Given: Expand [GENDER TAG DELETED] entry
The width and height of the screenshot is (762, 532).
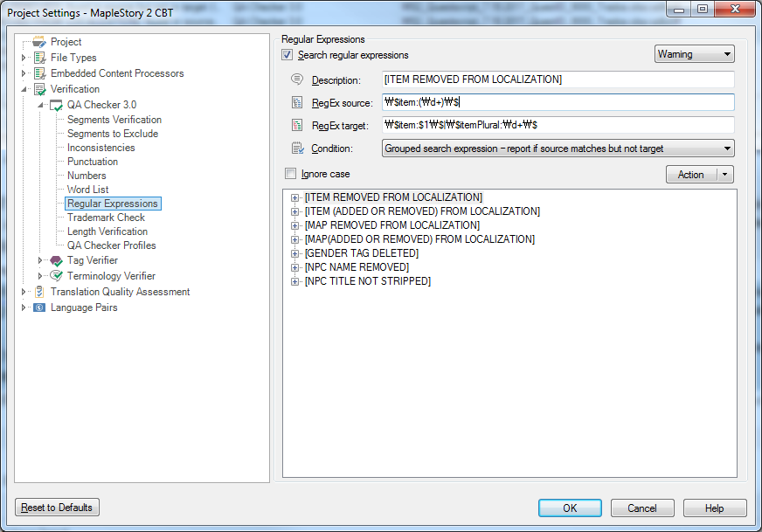Looking at the screenshot, I should (294, 253).
